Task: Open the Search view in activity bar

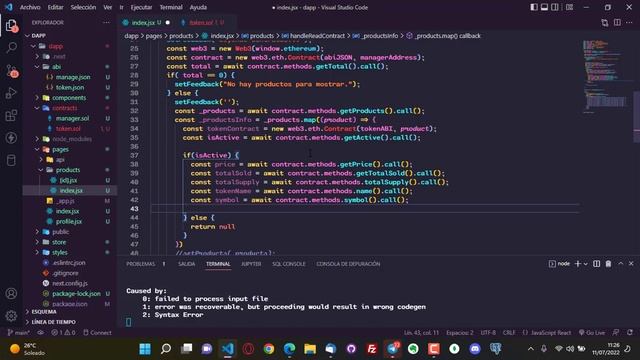Action: (x=11, y=48)
